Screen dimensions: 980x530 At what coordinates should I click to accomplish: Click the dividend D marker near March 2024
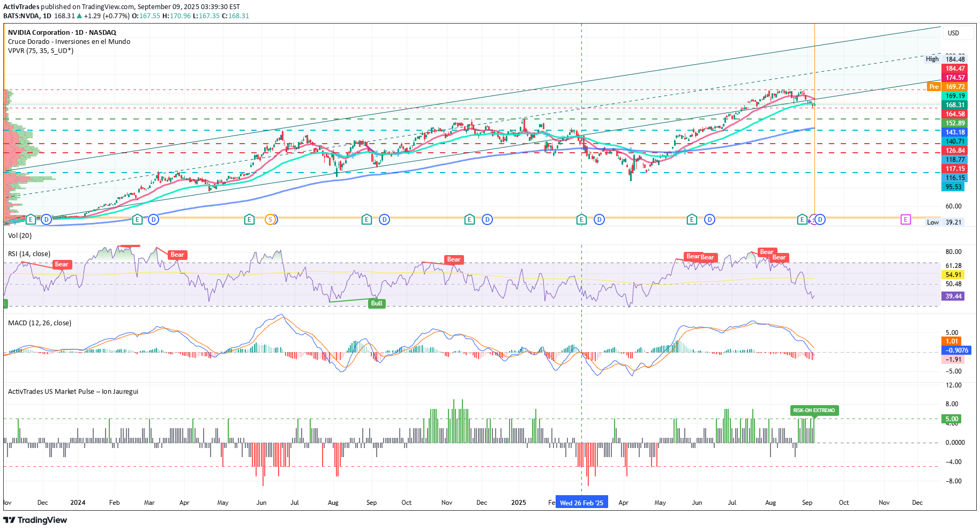click(x=153, y=219)
